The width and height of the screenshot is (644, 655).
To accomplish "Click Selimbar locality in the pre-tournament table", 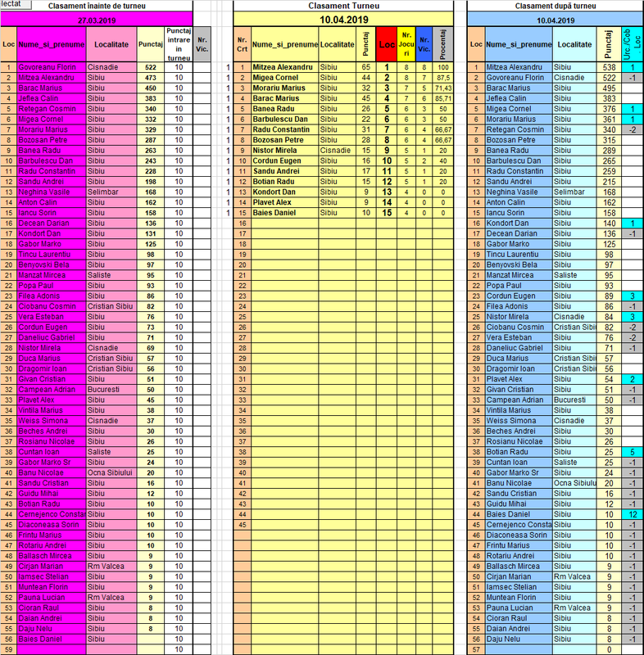I will click(x=111, y=192).
